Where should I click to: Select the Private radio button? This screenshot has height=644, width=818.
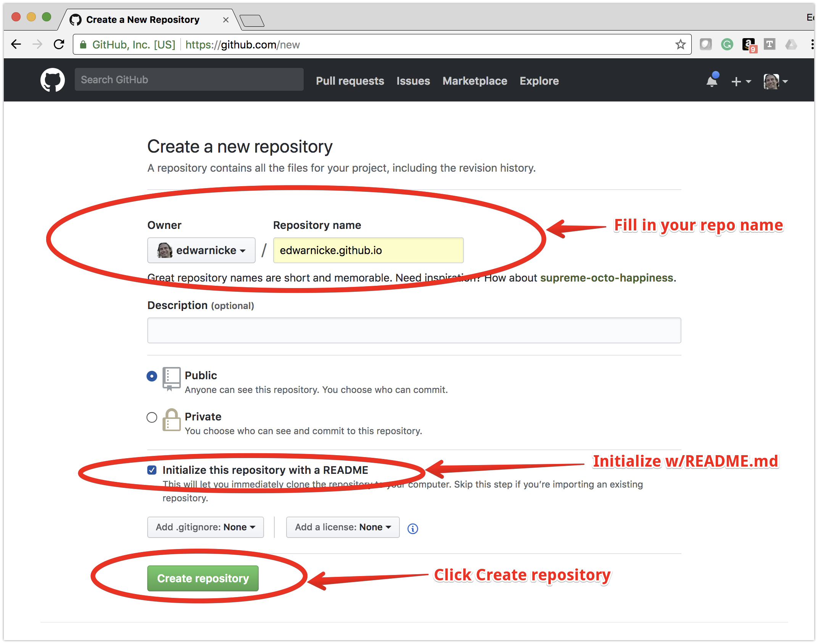[x=152, y=417]
